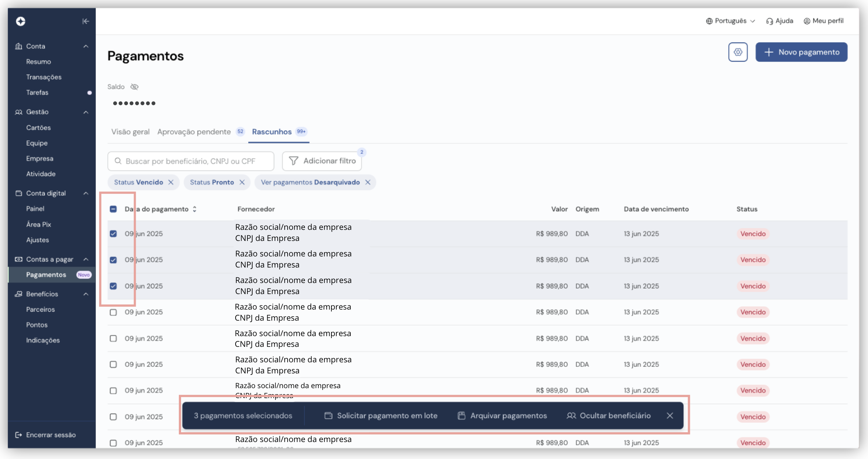Open Resumo in the sidebar
This screenshot has height=459, width=868.
click(x=38, y=62)
